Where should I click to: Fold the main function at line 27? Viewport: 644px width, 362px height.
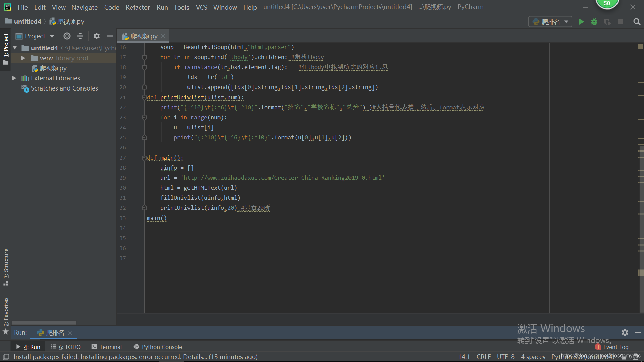tap(144, 158)
